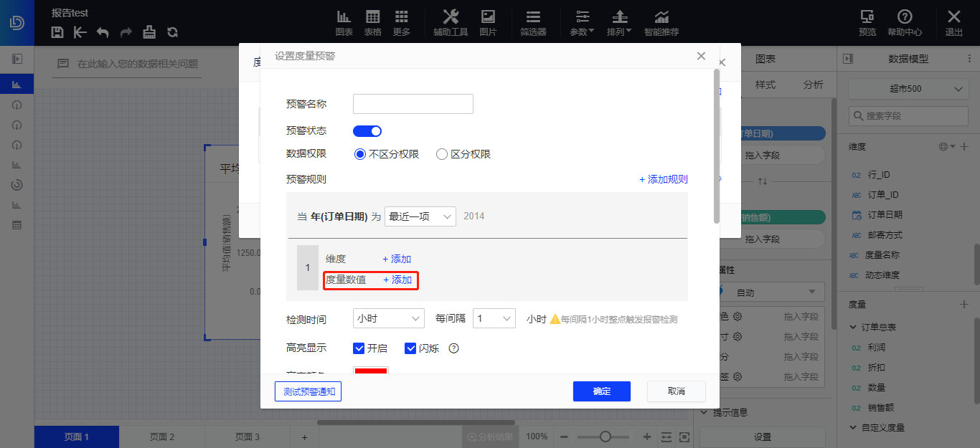Click the undo arrow icon
The image size is (980, 448).
pyautogui.click(x=103, y=32)
